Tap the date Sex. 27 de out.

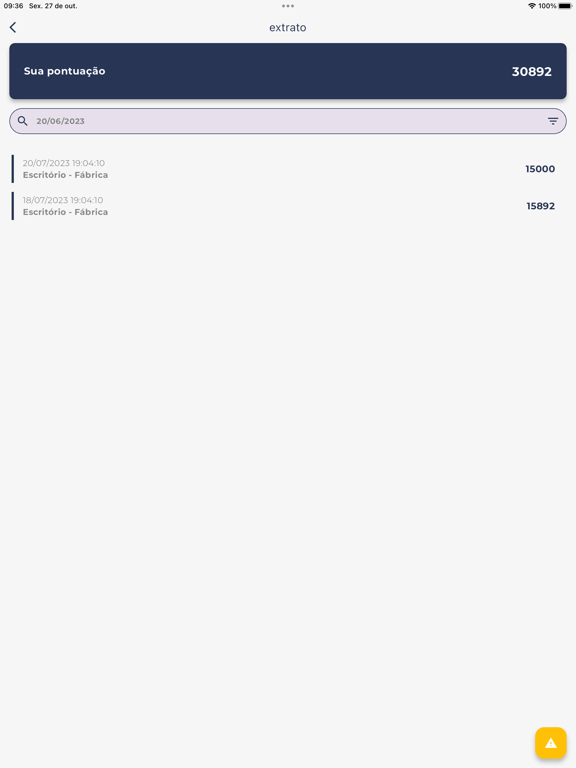53,6
